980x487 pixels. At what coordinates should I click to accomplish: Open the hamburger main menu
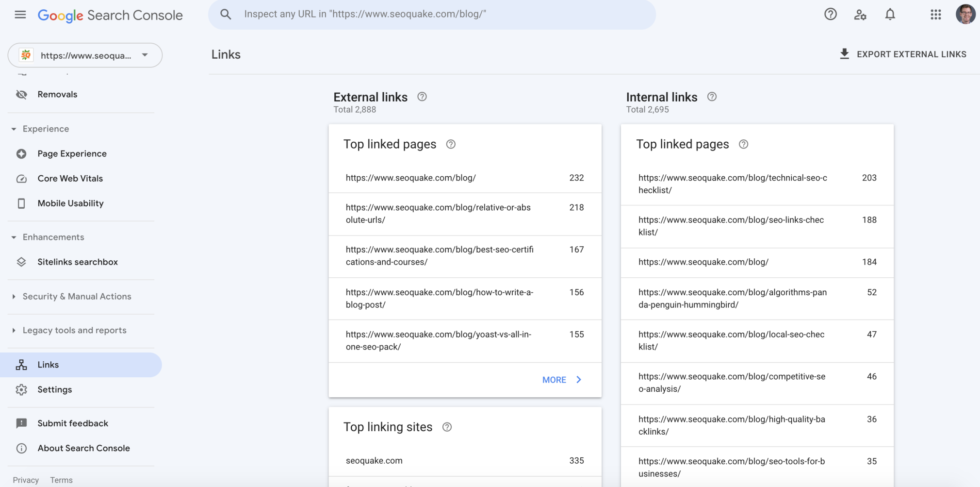[20, 15]
